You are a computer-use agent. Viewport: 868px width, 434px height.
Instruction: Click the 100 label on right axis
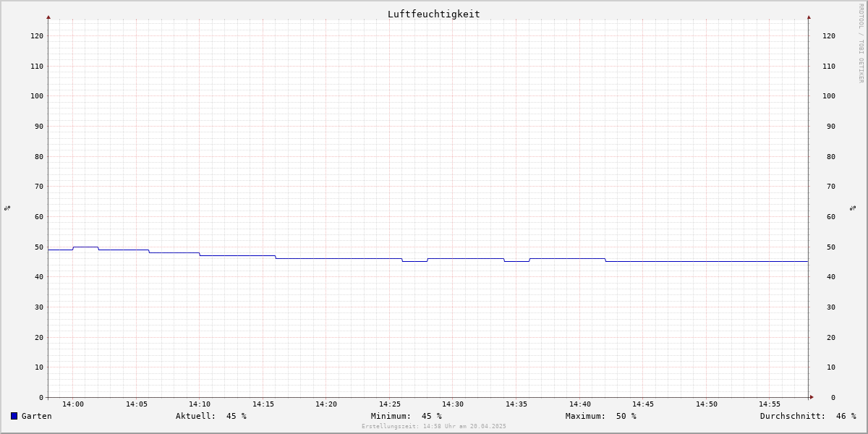829,96
